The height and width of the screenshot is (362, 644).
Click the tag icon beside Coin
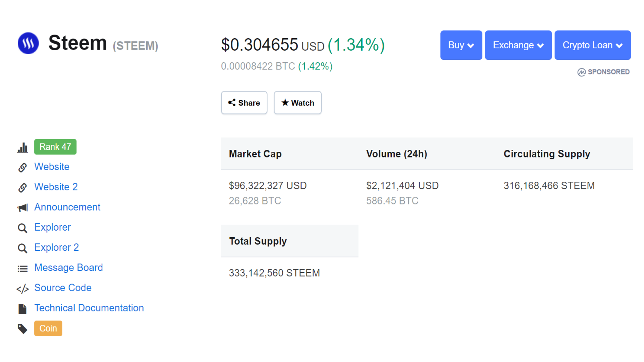coord(22,329)
